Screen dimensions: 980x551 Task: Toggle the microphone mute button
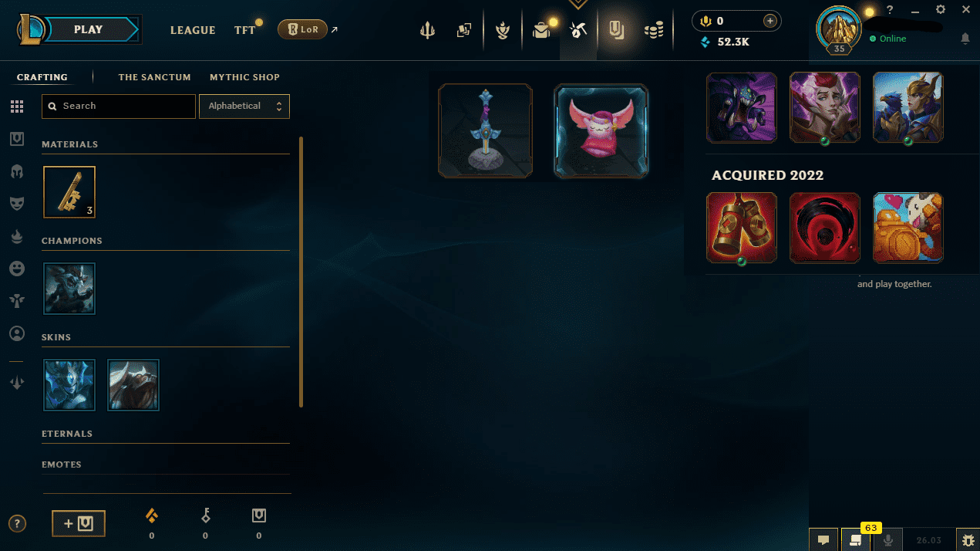[x=887, y=540]
